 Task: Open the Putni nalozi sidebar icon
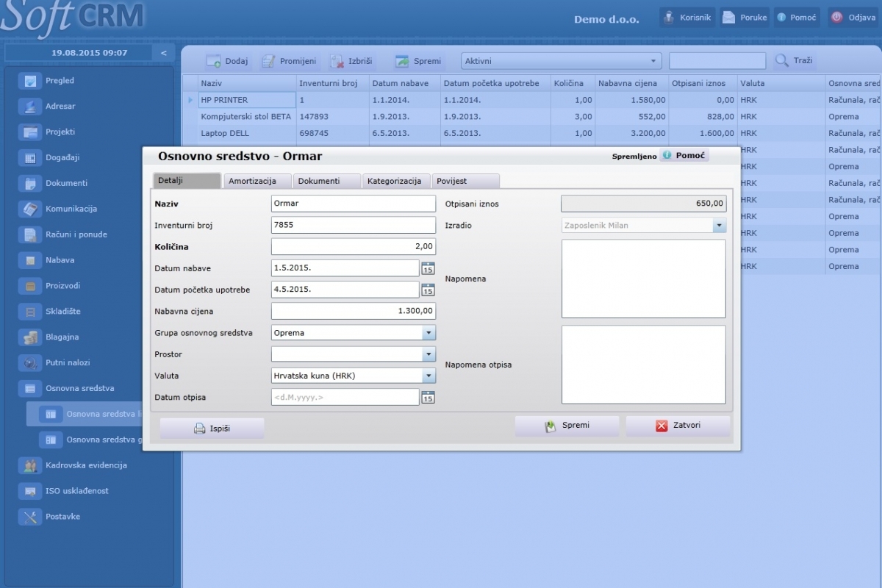pyautogui.click(x=30, y=363)
